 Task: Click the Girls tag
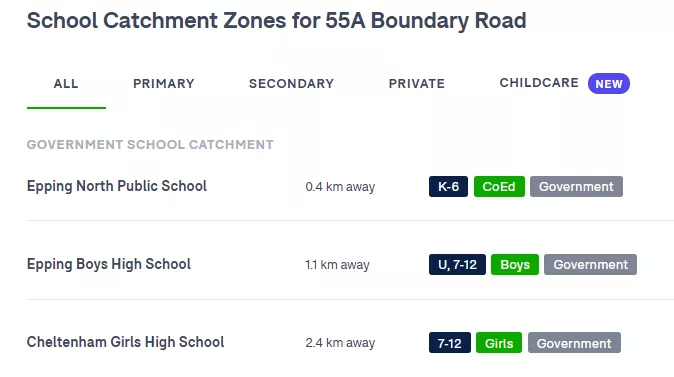coord(499,343)
